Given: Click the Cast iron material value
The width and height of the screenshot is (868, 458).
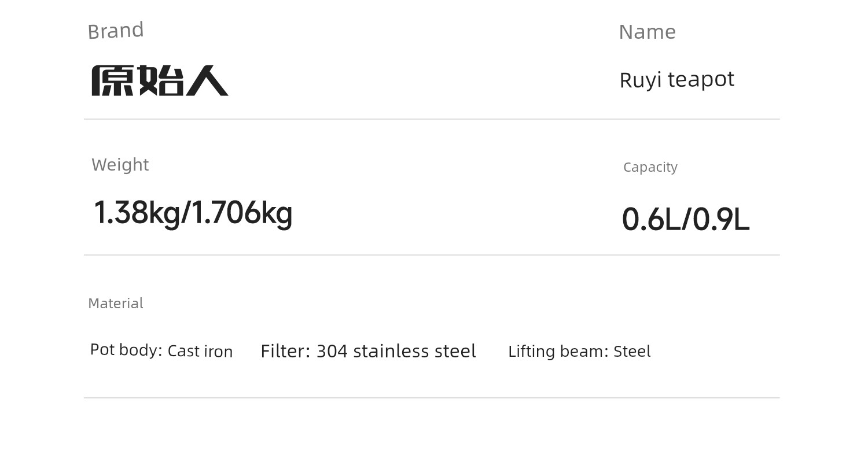Looking at the screenshot, I should [x=200, y=352].
